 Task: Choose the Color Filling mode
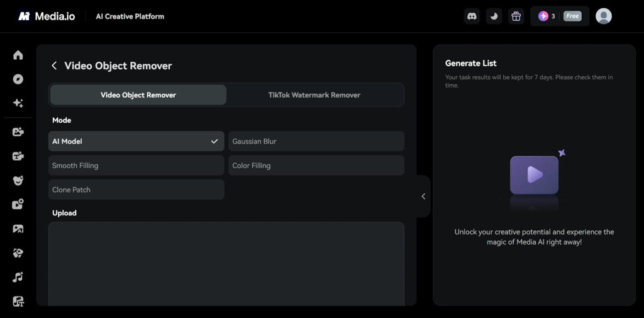click(x=316, y=166)
